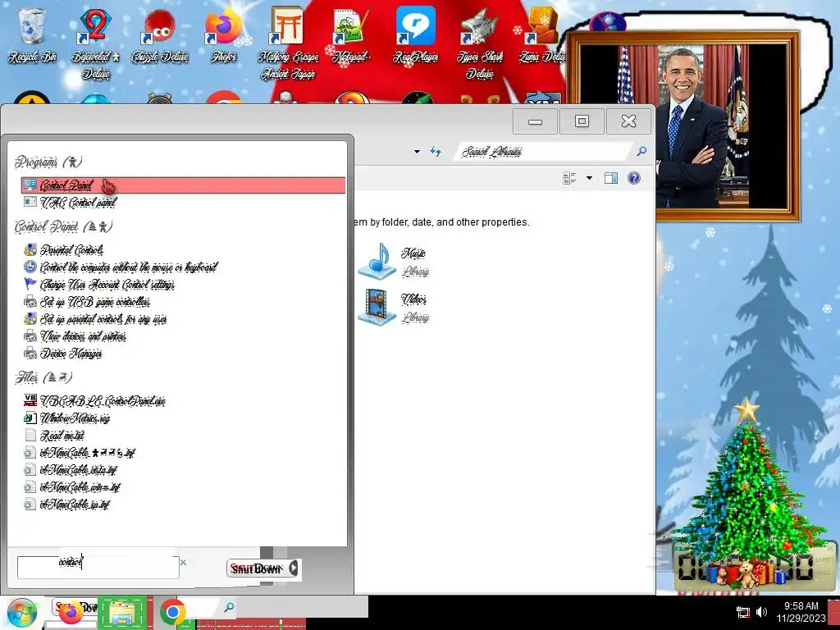Open Read me.txt file result
The height and width of the screenshot is (630, 840).
pyautogui.click(x=54, y=436)
